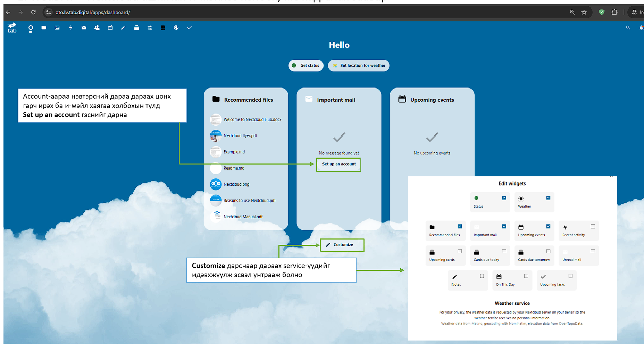This screenshot has height=344, width=644.
Task: Enable Upcoming cards widget checkbox
Action: pyautogui.click(x=460, y=251)
